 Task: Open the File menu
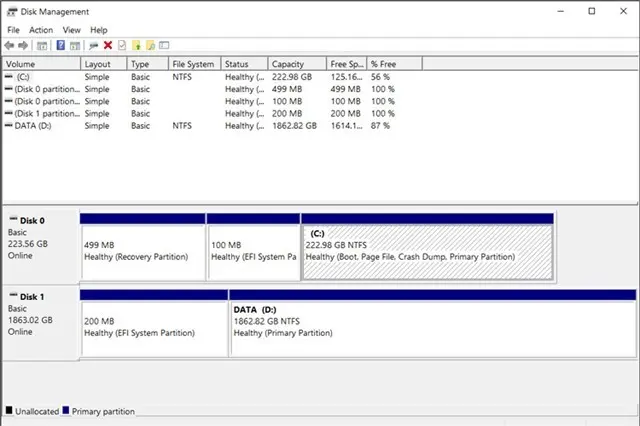(13, 30)
